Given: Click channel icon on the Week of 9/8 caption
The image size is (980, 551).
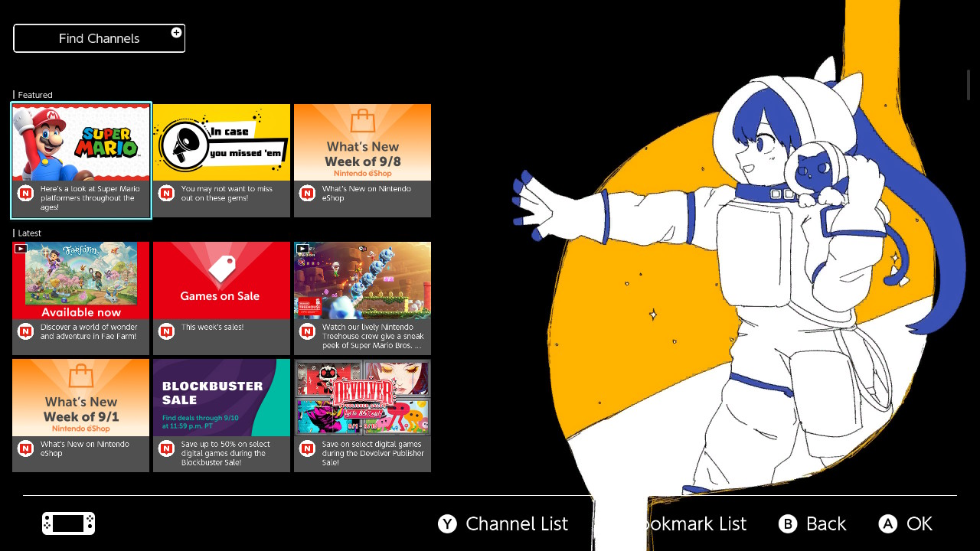Looking at the screenshot, I should pyautogui.click(x=307, y=194).
